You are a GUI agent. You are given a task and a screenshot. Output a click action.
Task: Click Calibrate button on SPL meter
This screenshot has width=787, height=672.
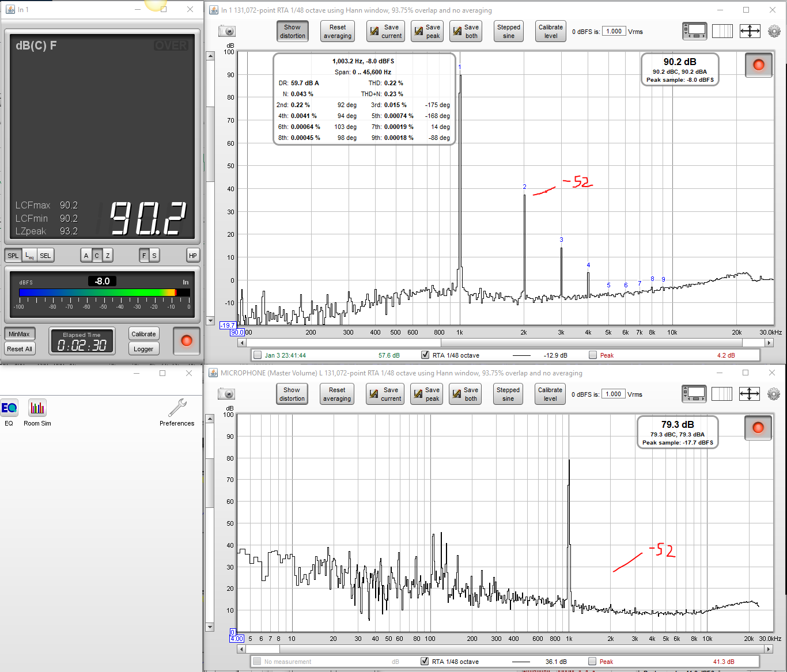(x=143, y=334)
